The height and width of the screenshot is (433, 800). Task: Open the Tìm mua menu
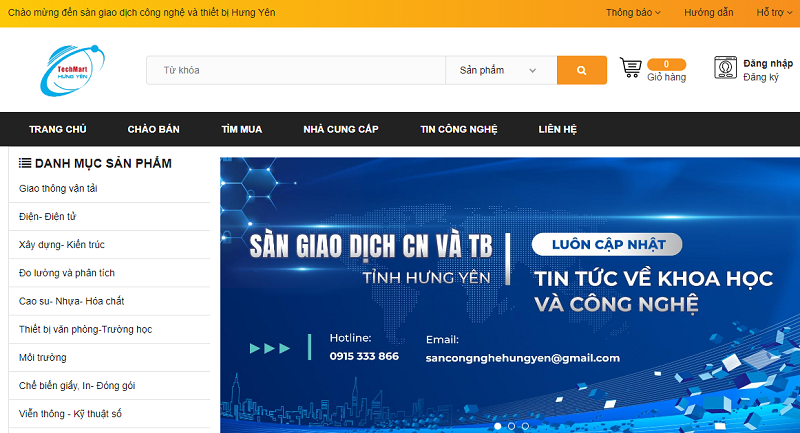(x=241, y=130)
